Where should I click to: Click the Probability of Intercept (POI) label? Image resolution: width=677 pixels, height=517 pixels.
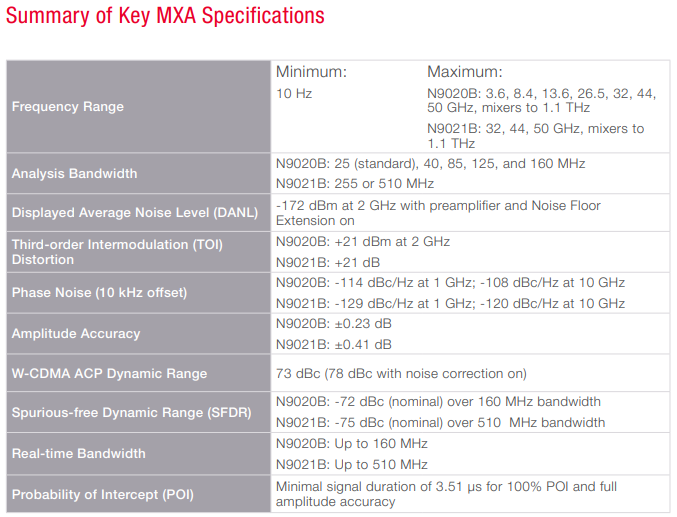(103, 494)
